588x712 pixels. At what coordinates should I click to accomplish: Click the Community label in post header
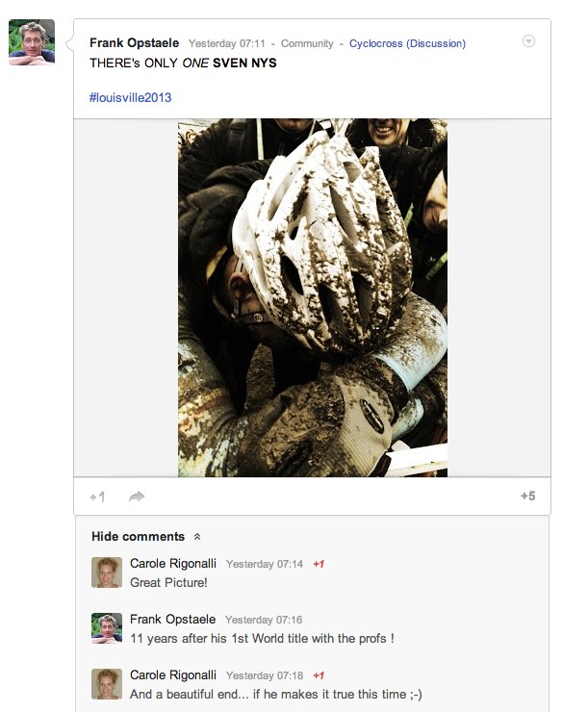(x=307, y=43)
